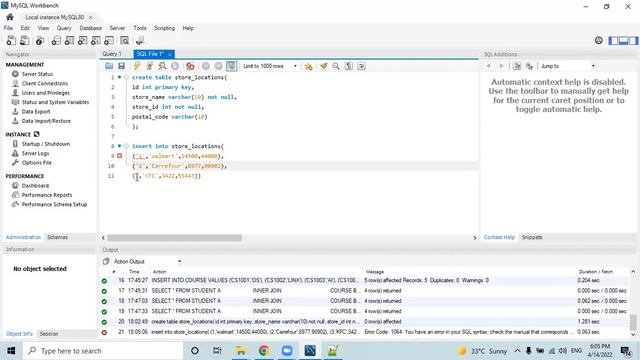The image size is (640, 360).
Task: Show hidden system tray icons chevron
Action: (517, 351)
